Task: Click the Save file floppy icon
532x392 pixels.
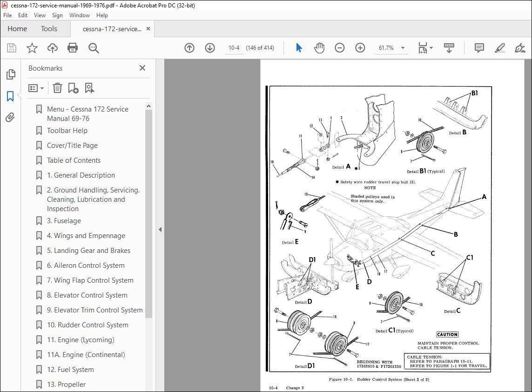Action: pos(12,48)
